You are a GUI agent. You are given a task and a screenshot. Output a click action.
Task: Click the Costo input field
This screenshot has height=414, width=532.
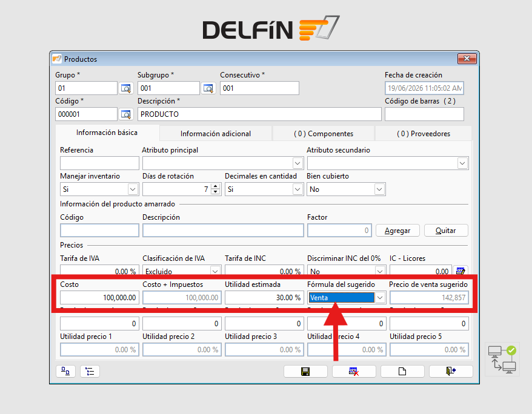[99, 298]
